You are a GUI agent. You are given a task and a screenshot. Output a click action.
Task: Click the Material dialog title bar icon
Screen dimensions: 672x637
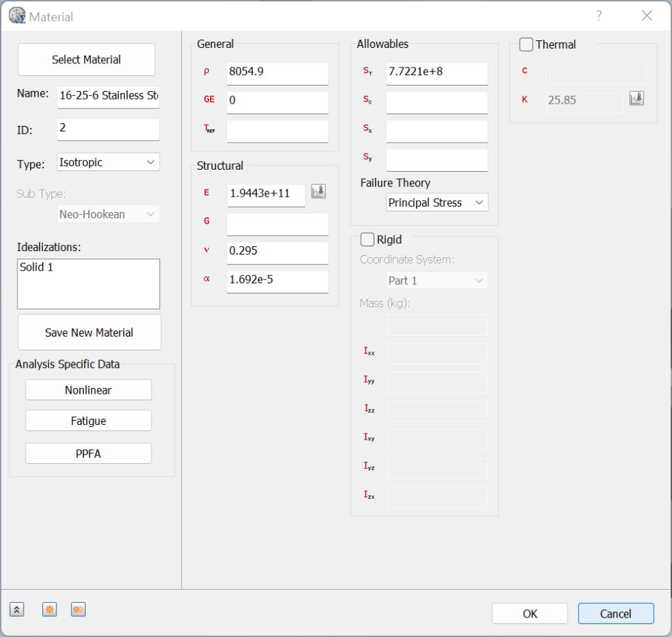tap(17, 15)
